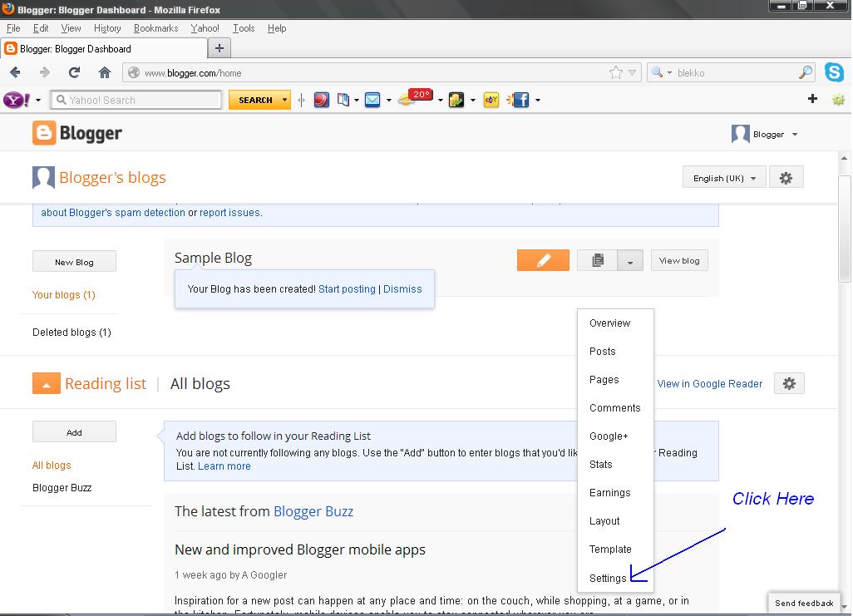This screenshot has height=616, width=853.
Task: Click the Facebook icon on Yahoo toolbar
Action: (519, 100)
